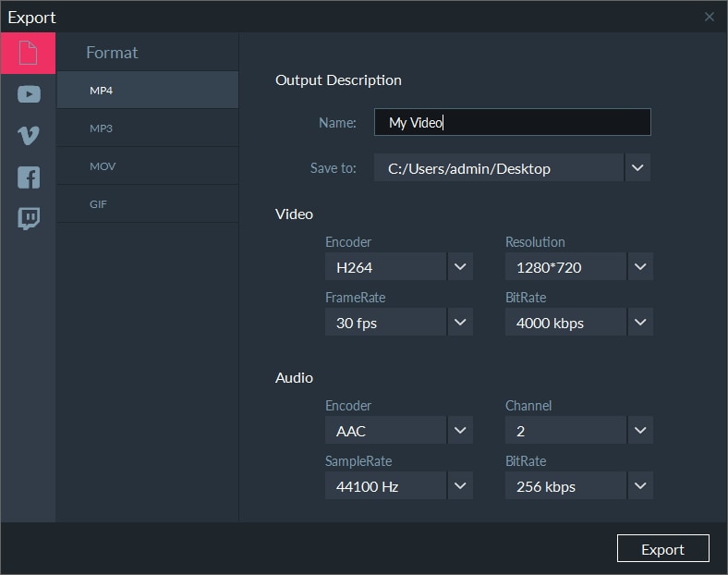The image size is (728, 575).
Task: Expand the audio Channel dropdown
Action: [640, 431]
